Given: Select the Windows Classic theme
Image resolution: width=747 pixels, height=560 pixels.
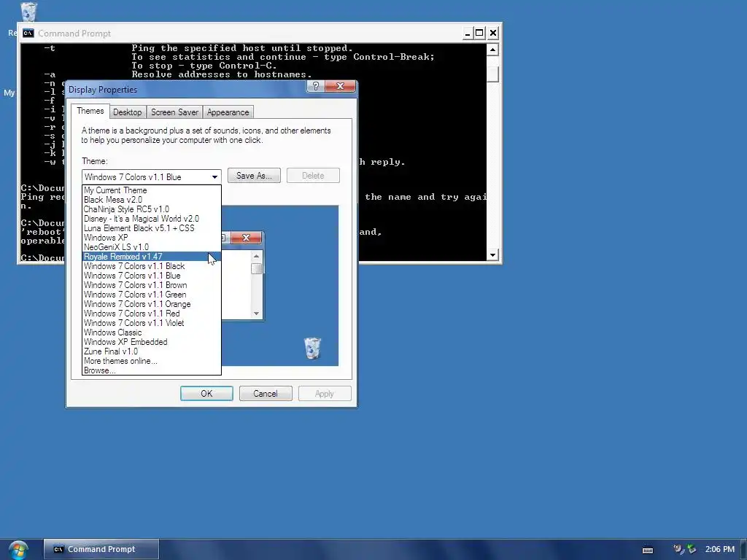Looking at the screenshot, I should click(x=152, y=332).
